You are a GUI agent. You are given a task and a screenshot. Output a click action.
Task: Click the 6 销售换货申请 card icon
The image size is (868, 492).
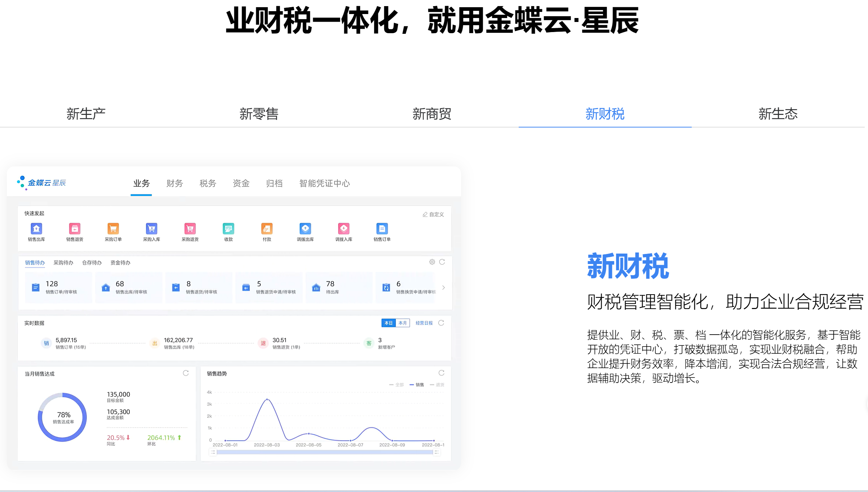pos(386,287)
